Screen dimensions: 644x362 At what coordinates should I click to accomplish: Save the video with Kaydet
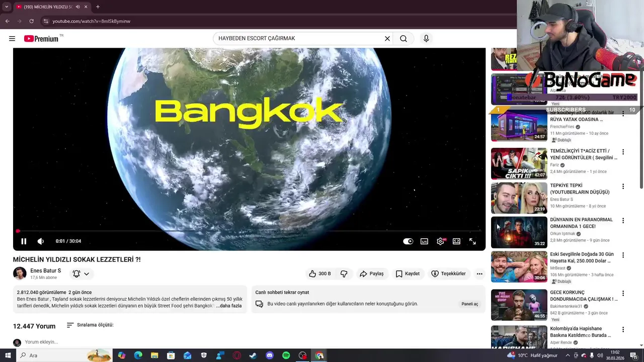point(408,274)
